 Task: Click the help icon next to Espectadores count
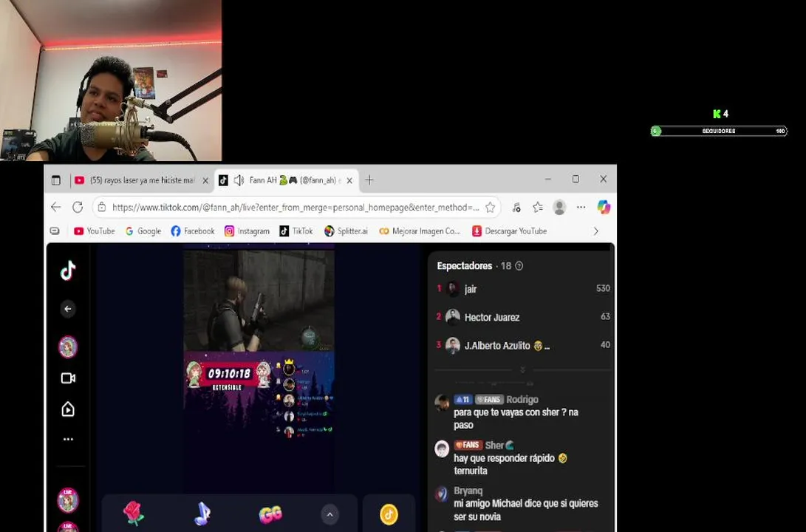coord(519,266)
